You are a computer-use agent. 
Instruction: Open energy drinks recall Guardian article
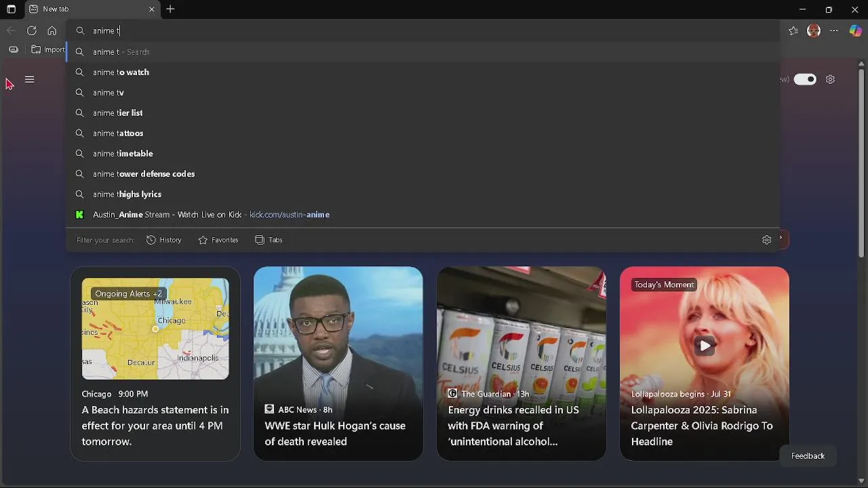[513, 426]
